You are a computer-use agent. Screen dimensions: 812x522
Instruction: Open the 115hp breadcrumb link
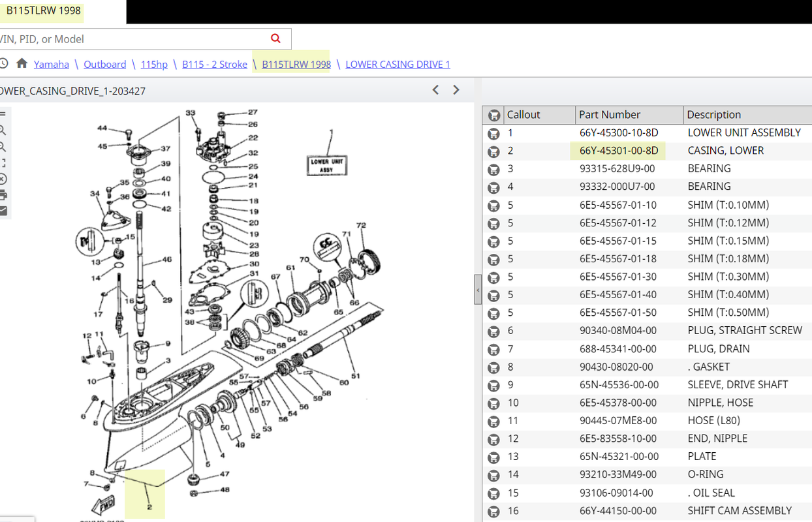click(154, 64)
